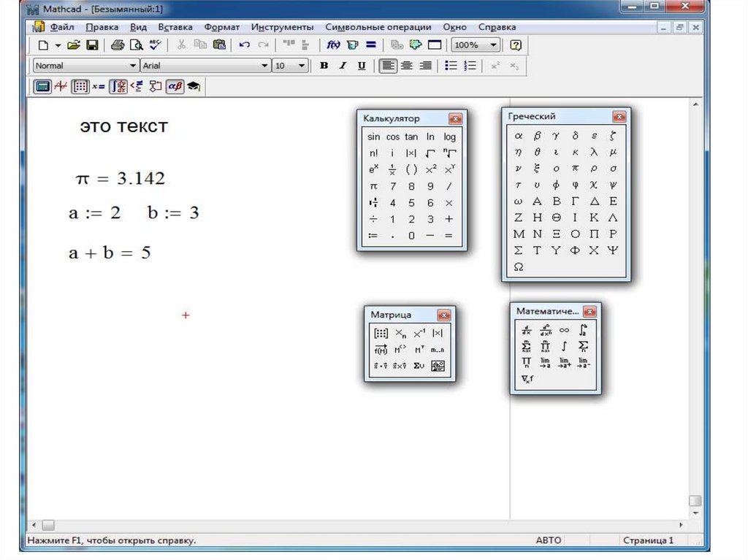The image size is (748, 560).
Task: Print the worksheet with the printer icon
Action: [118, 45]
